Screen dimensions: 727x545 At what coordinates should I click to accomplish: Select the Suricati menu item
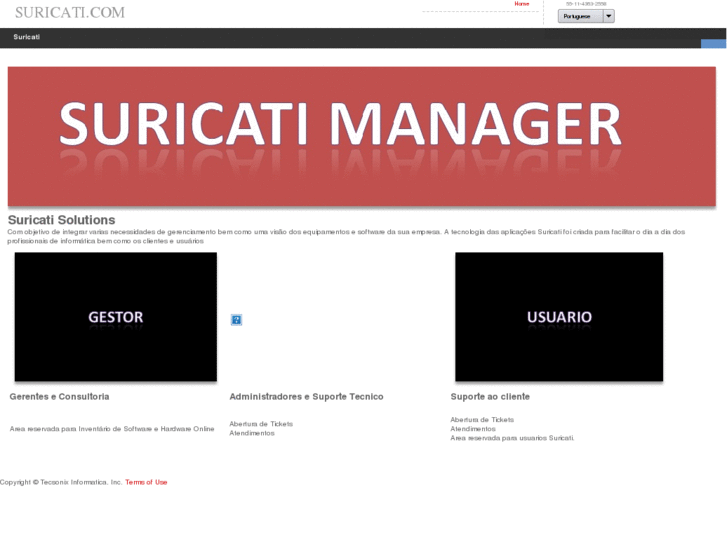point(26,37)
